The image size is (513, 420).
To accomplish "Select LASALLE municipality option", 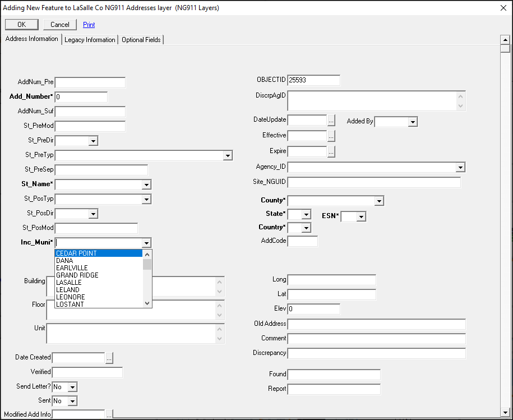I will coord(99,283).
